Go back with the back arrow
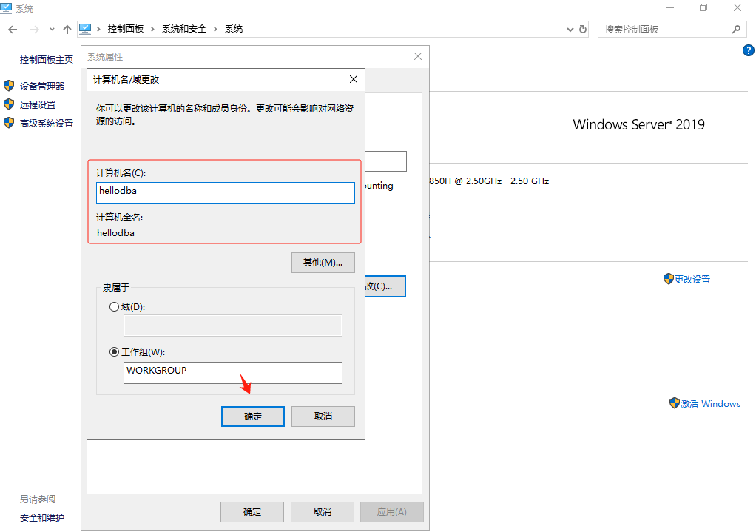Image resolution: width=756 pixels, height=532 pixels. (13, 30)
